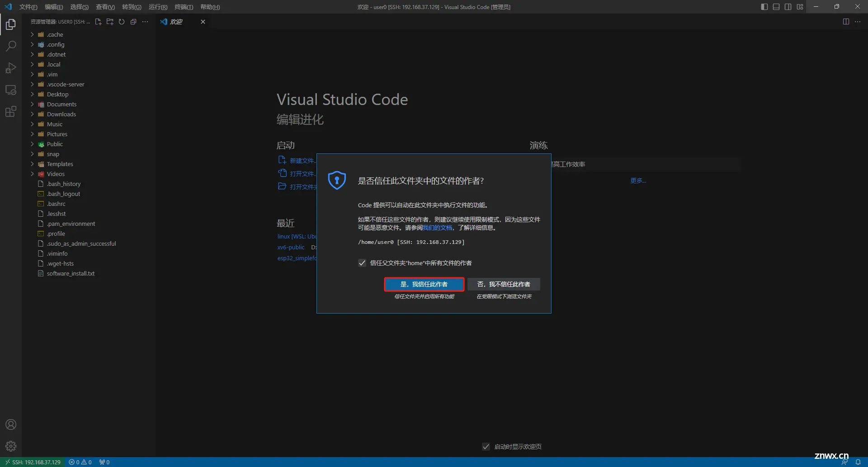Viewport: 868px width, 467px height.
Task: Open Customize Layout icon in title bar
Action: (x=800, y=7)
